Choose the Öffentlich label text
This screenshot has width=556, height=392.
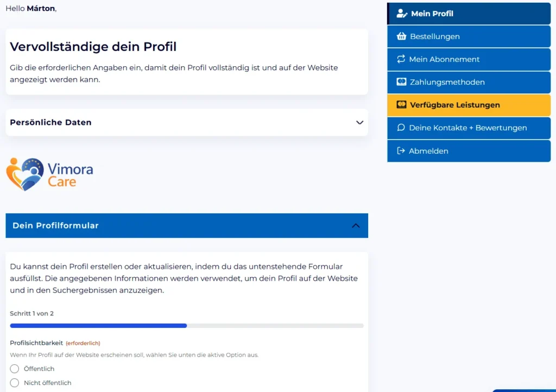coord(39,369)
